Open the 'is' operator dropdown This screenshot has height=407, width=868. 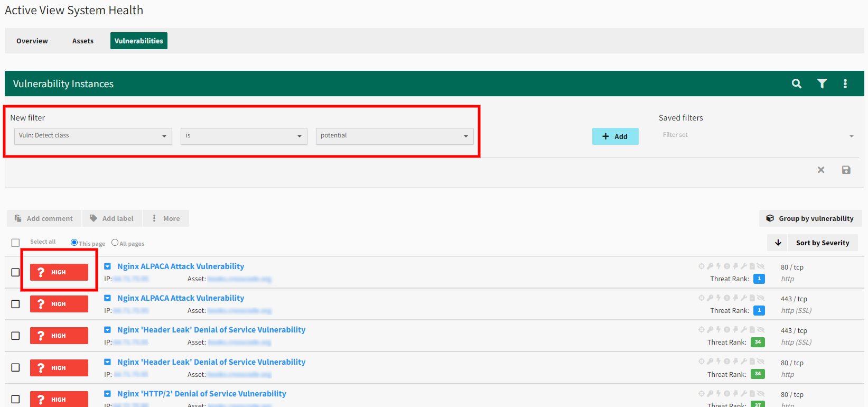(x=244, y=136)
